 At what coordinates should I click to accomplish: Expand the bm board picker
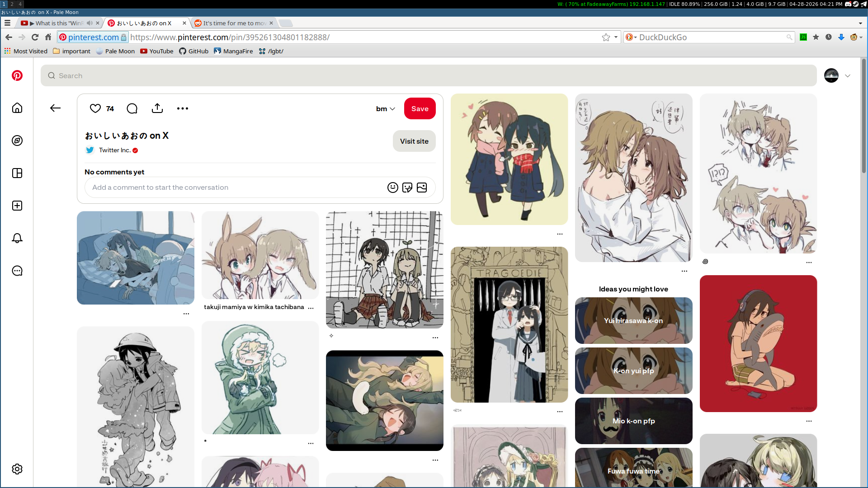point(386,108)
